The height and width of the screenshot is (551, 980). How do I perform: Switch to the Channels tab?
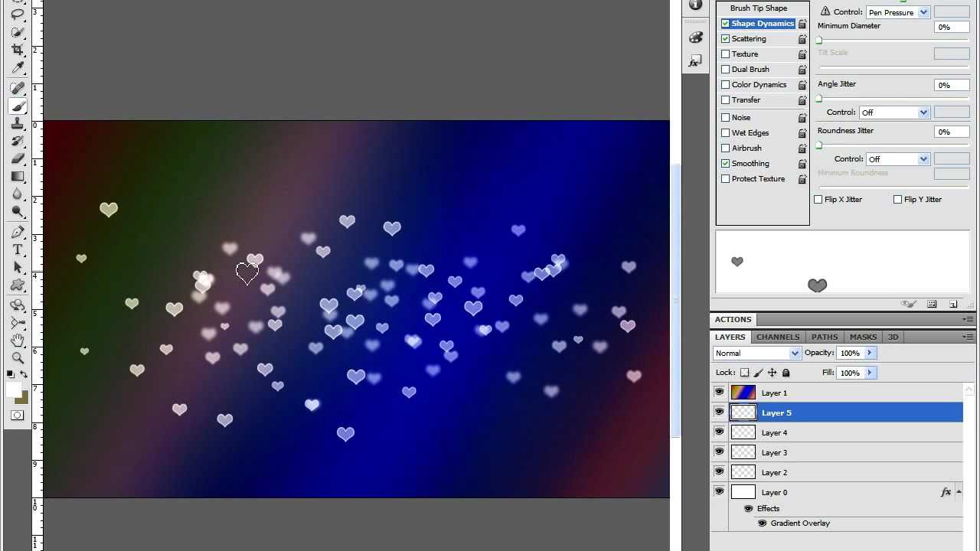point(778,337)
